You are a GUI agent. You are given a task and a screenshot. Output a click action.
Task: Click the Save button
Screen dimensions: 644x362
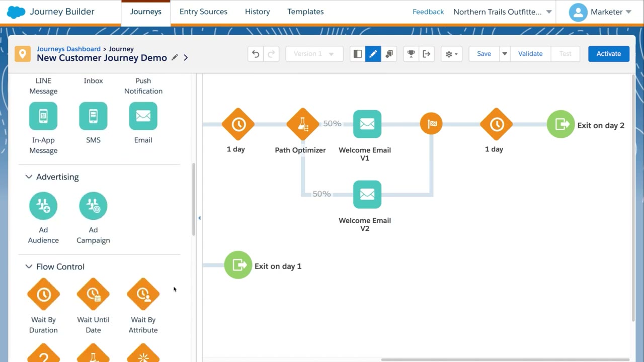[484, 54]
